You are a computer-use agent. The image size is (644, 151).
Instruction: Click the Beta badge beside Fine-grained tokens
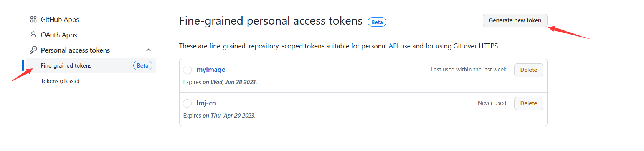142,66
